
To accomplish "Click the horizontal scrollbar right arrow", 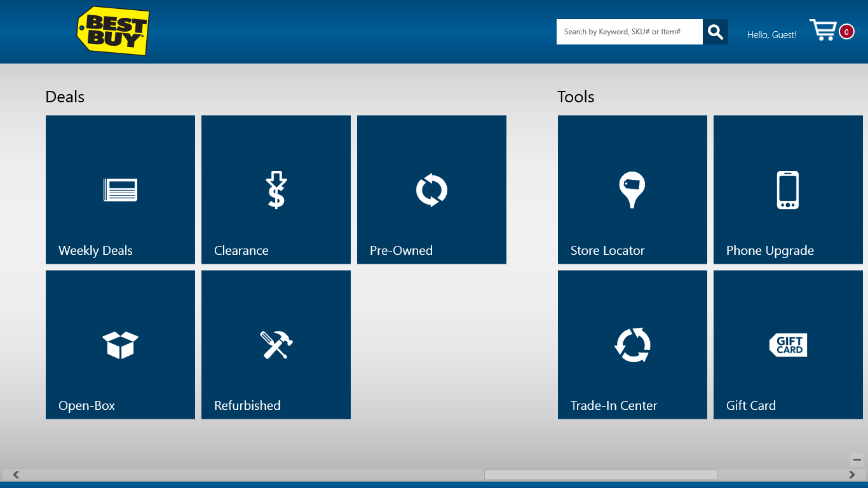I will click(x=852, y=475).
